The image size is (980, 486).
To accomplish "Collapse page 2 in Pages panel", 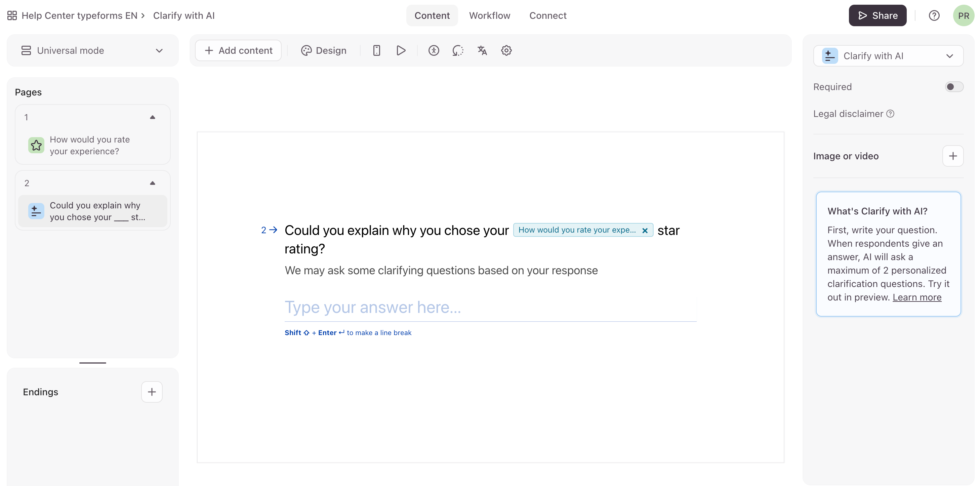I will click(153, 183).
